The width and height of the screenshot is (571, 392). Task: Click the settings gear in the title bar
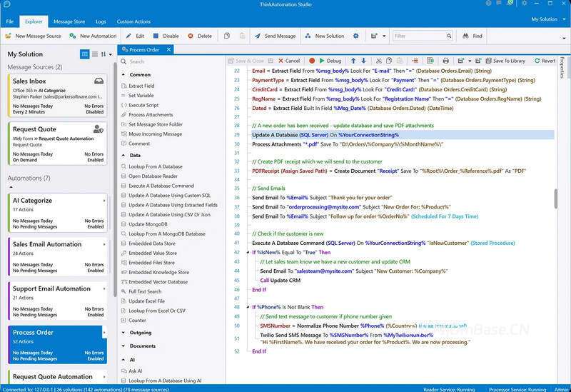pos(525,4)
